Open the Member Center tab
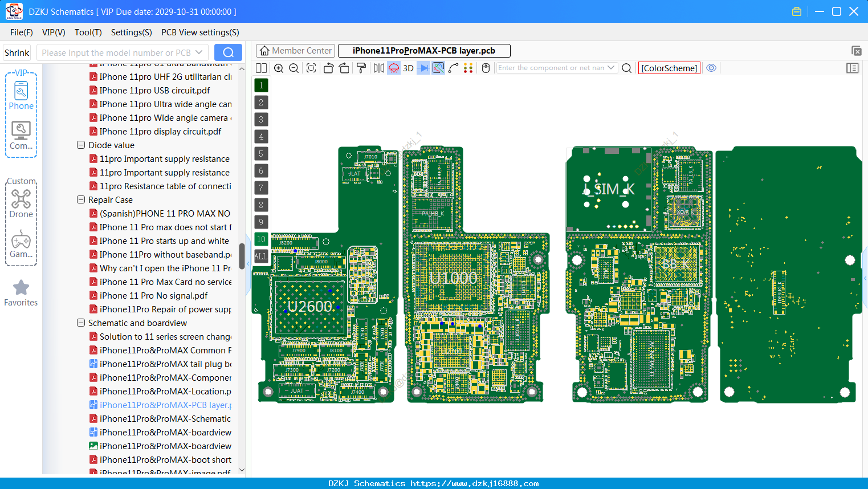 pyautogui.click(x=295, y=51)
